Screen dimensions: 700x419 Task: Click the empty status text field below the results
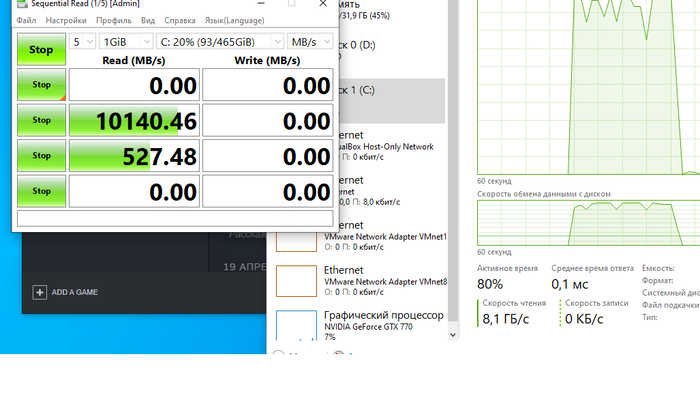pyautogui.click(x=175, y=218)
